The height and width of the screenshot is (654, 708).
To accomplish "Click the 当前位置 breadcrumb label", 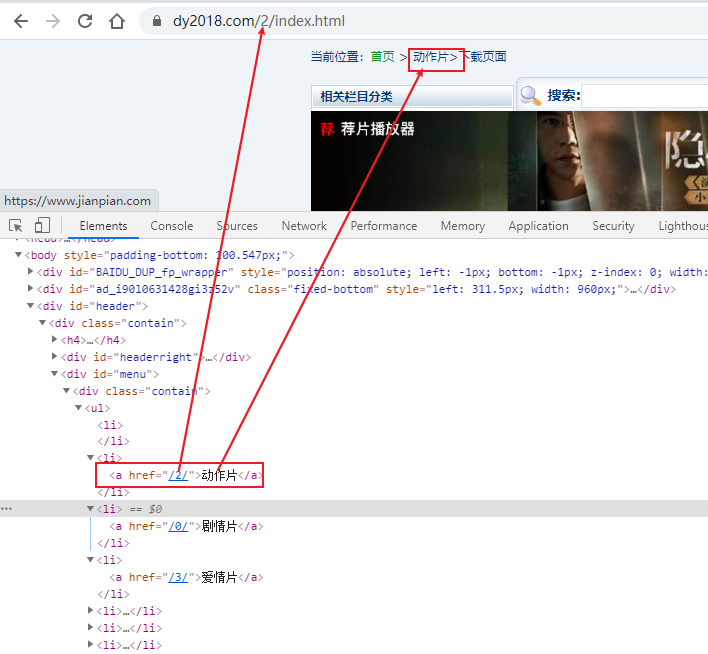I will 337,56.
